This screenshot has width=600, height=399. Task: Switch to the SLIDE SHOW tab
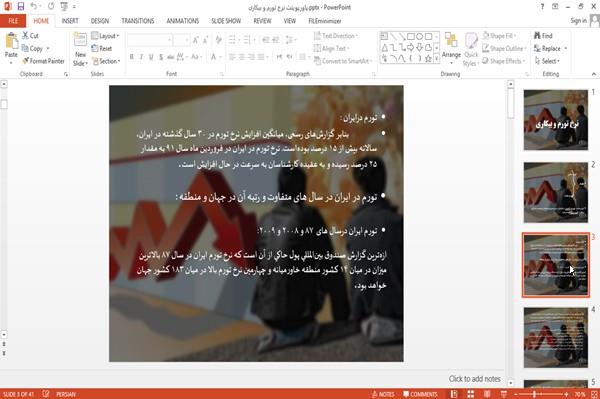(226, 21)
